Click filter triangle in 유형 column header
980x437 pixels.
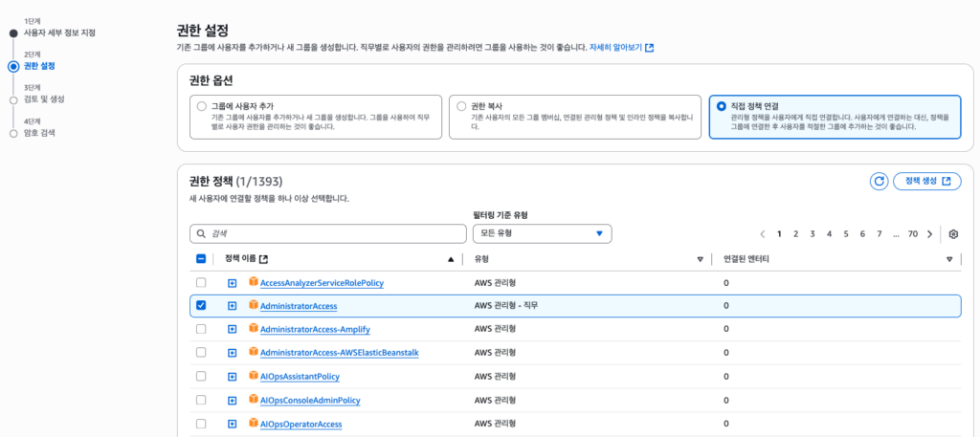click(x=701, y=259)
